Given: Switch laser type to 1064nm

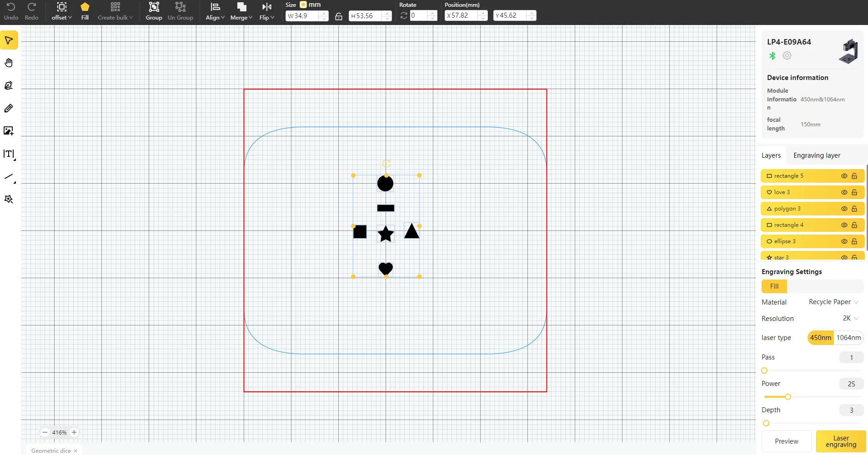Looking at the screenshot, I should [848, 338].
